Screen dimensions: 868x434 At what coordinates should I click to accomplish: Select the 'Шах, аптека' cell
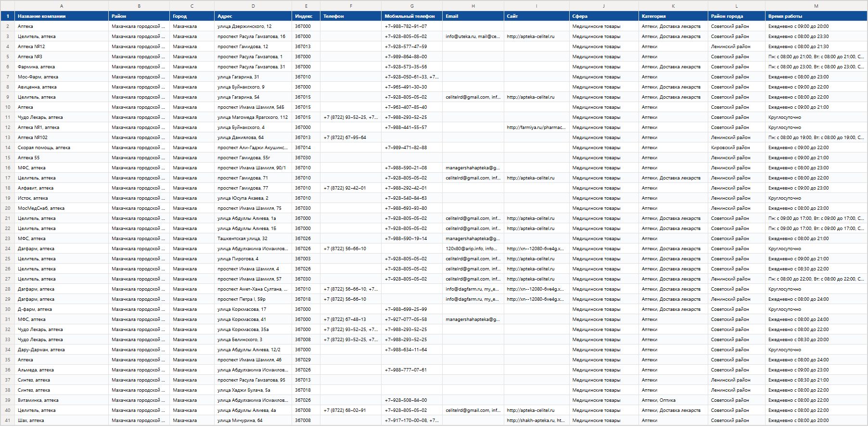click(62, 421)
